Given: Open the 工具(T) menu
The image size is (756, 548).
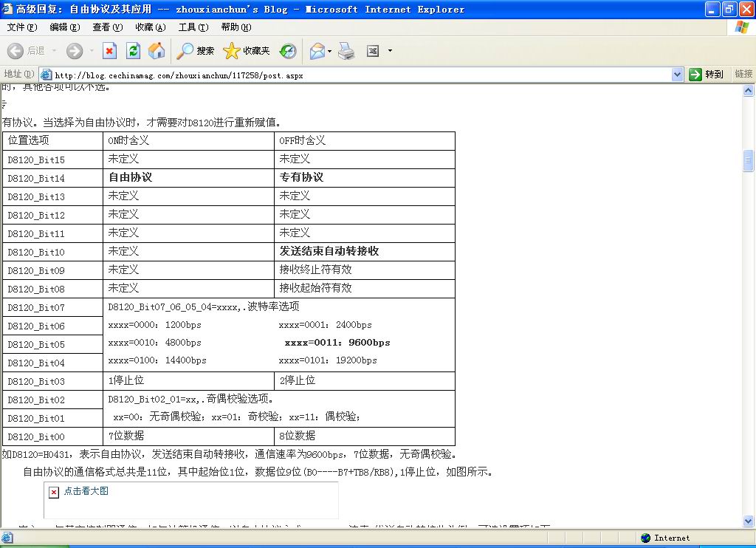Looking at the screenshot, I should point(193,27).
